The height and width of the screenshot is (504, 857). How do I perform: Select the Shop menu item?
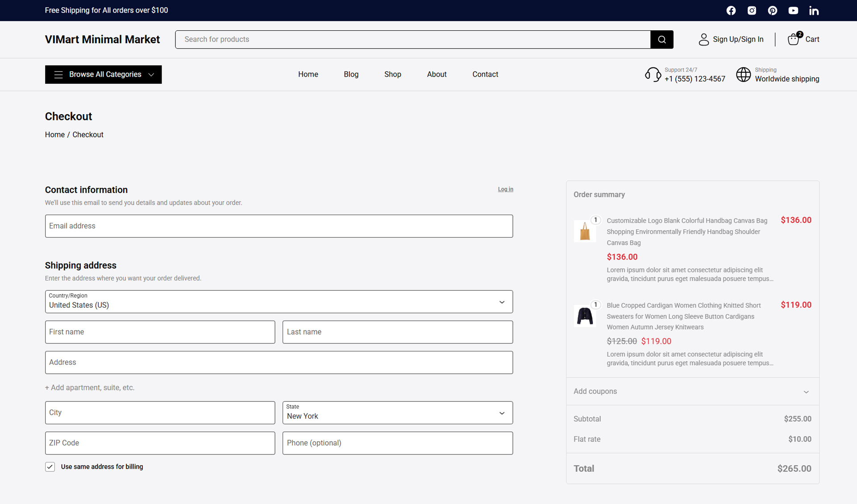[392, 74]
